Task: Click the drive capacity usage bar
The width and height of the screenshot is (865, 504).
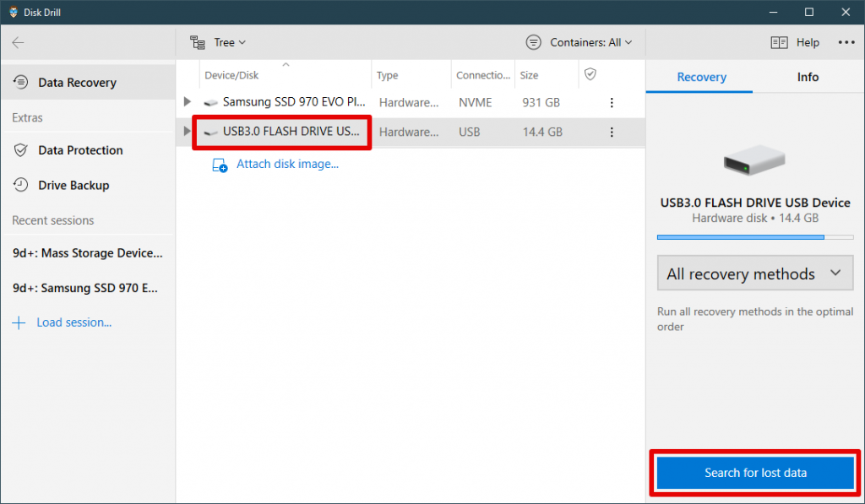Action: (x=754, y=237)
